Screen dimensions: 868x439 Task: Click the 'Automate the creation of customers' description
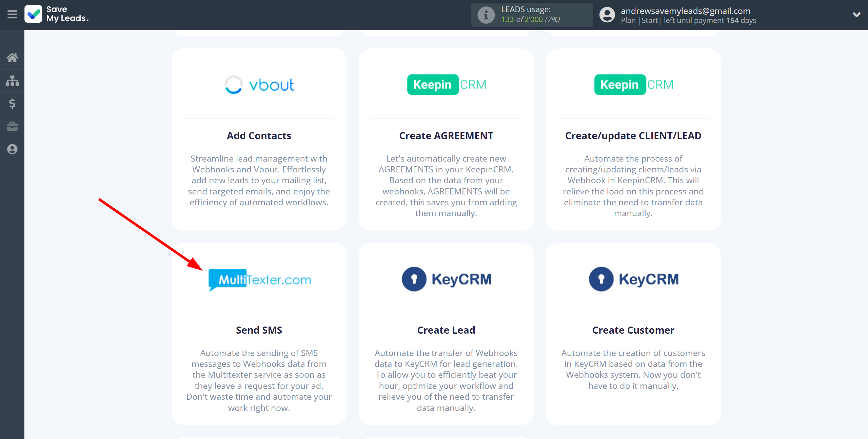[633, 370]
